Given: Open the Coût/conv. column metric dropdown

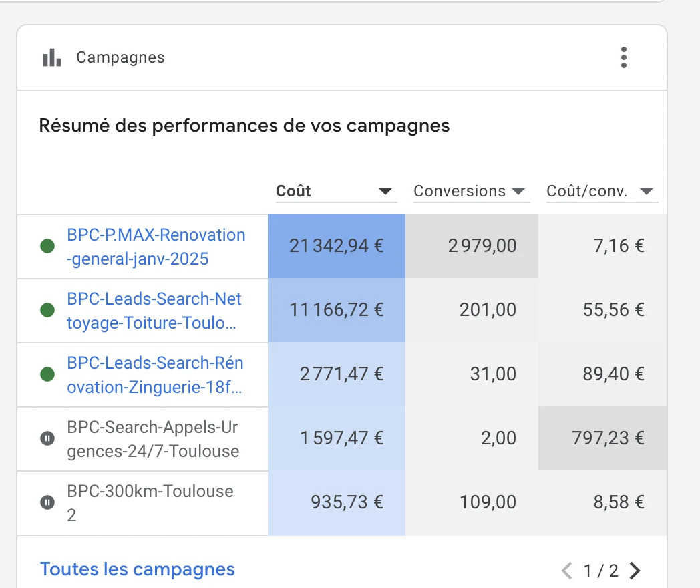Looking at the screenshot, I should 602,191.
